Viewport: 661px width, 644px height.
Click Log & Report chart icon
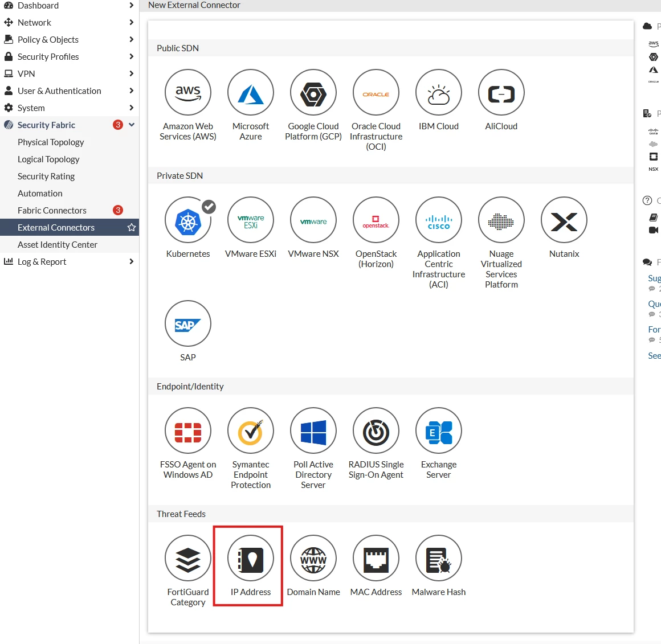click(x=9, y=261)
